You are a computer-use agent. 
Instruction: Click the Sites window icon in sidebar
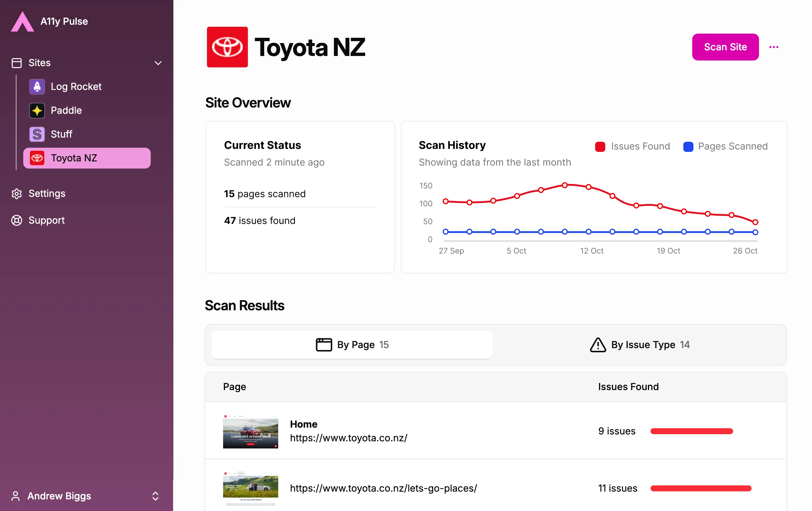click(x=16, y=63)
